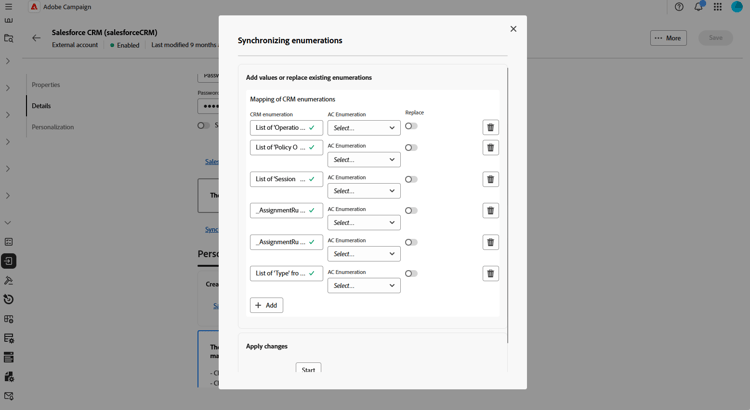Open the Details section
Image resolution: width=750 pixels, height=410 pixels.
(41, 106)
